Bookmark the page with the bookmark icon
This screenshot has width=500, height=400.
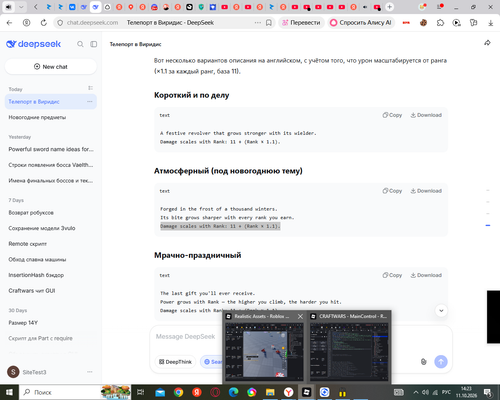(269, 23)
